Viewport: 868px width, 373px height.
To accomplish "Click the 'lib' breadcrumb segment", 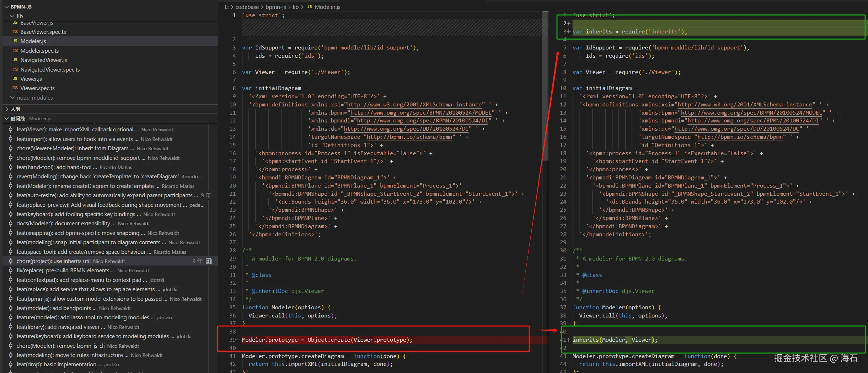I will [x=295, y=7].
